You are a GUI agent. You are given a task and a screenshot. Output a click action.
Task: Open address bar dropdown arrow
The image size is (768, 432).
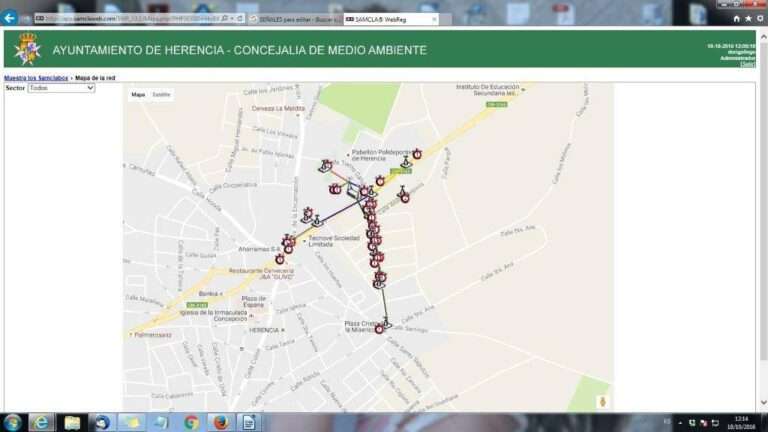[x=232, y=19]
